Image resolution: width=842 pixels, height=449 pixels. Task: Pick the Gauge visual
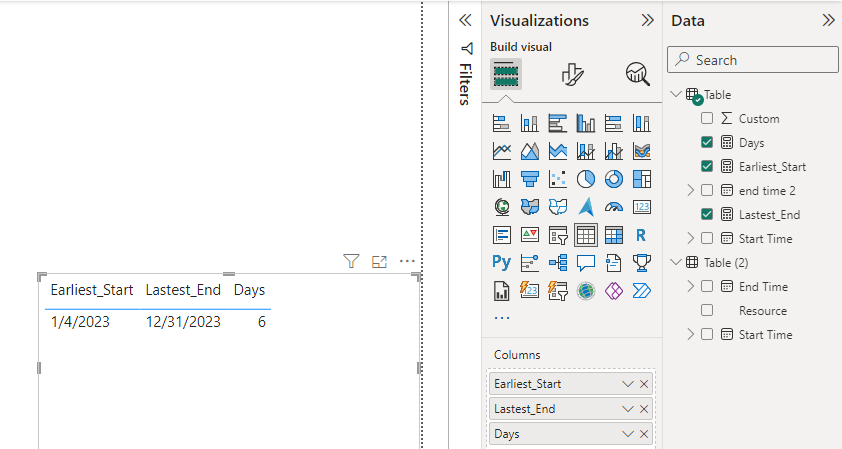[x=614, y=207]
